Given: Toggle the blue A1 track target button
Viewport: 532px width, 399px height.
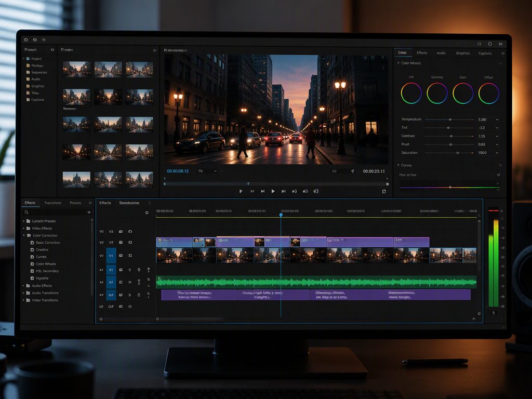Looking at the screenshot, I should click(x=111, y=270).
